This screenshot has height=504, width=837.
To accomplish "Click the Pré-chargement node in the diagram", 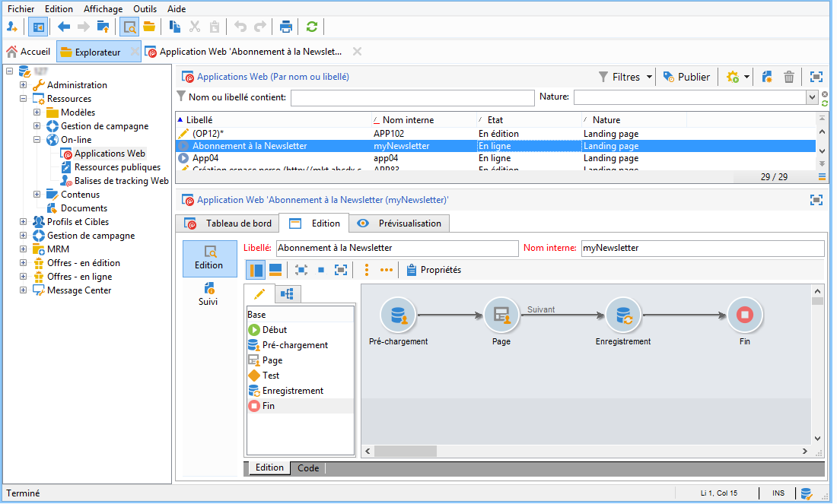I will pyautogui.click(x=398, y=315).
